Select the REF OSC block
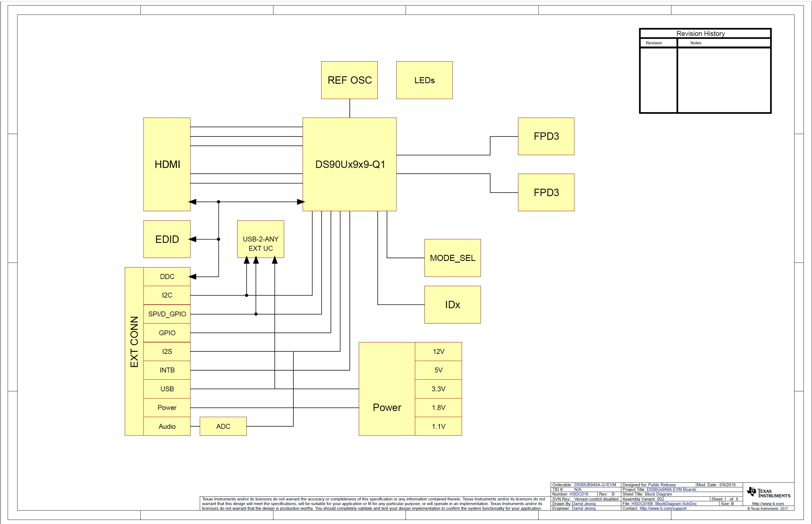This screenshot has height=524, width=812. pyautogui.click(x=349, y=80)
